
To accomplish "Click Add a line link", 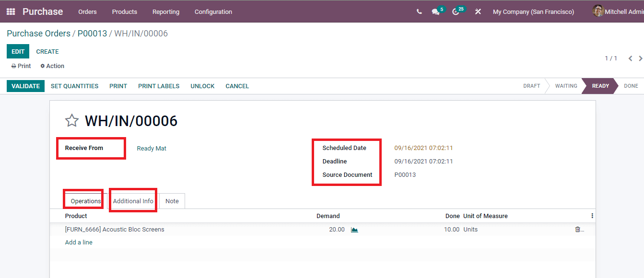I will (79, 243).
